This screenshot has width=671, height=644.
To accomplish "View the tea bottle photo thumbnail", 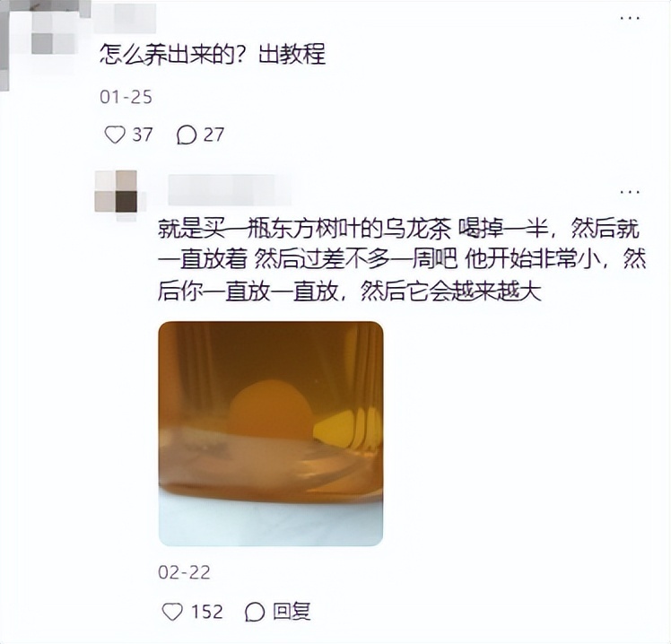I will [271, 433].
